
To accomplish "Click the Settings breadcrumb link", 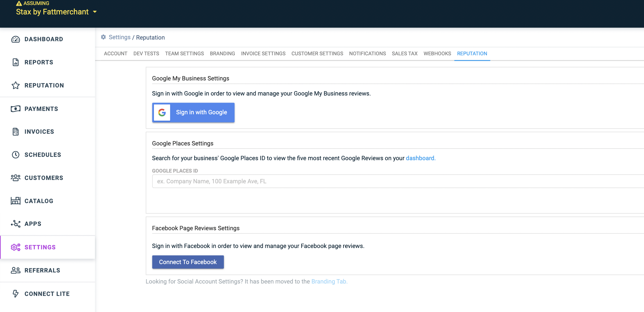I will click(119, 37).
